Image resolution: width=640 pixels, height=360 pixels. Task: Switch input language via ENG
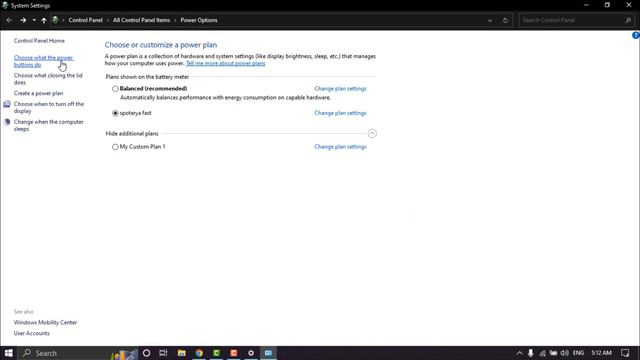(x=578, y=353)
